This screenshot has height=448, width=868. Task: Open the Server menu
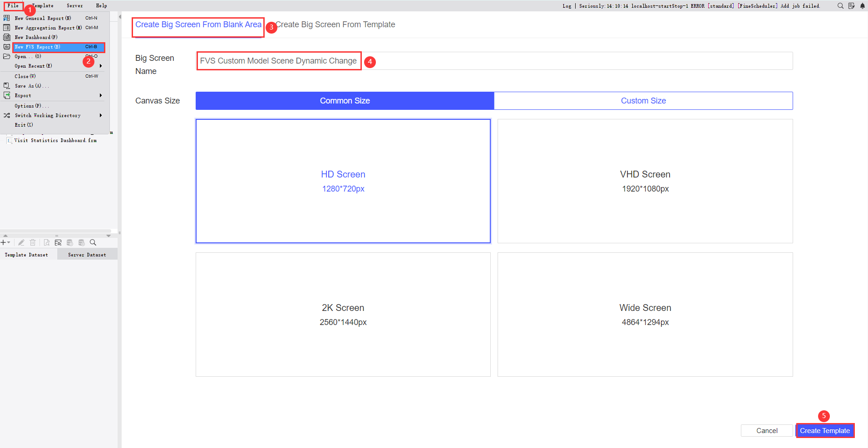(75, 6)
